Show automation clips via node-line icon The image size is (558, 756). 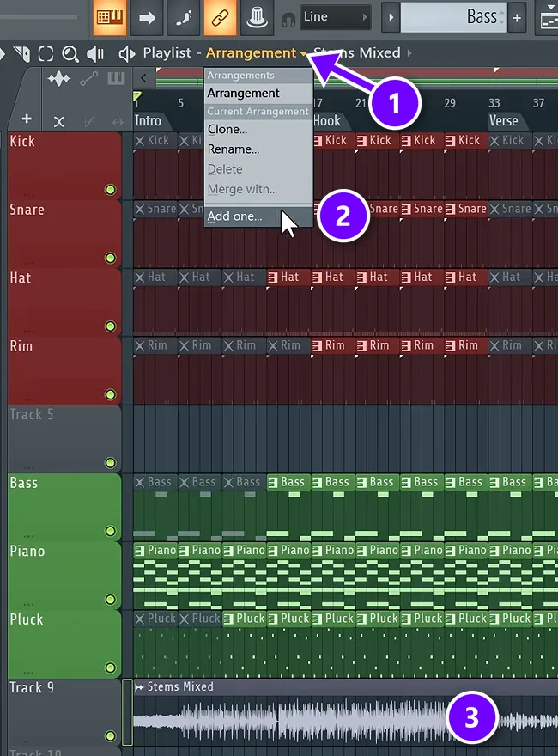pos(88,78)
